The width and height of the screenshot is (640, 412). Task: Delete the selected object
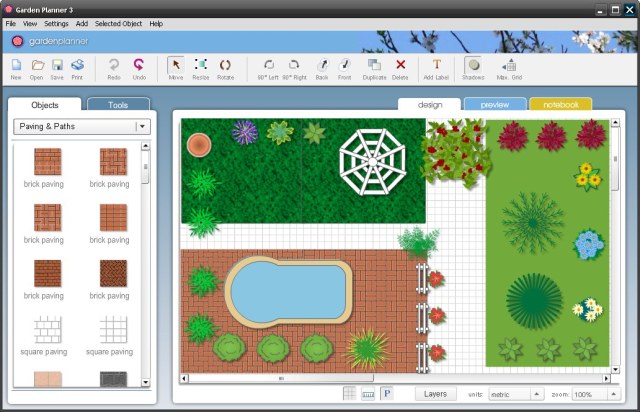pyautogui.click(x=400, y=68)
